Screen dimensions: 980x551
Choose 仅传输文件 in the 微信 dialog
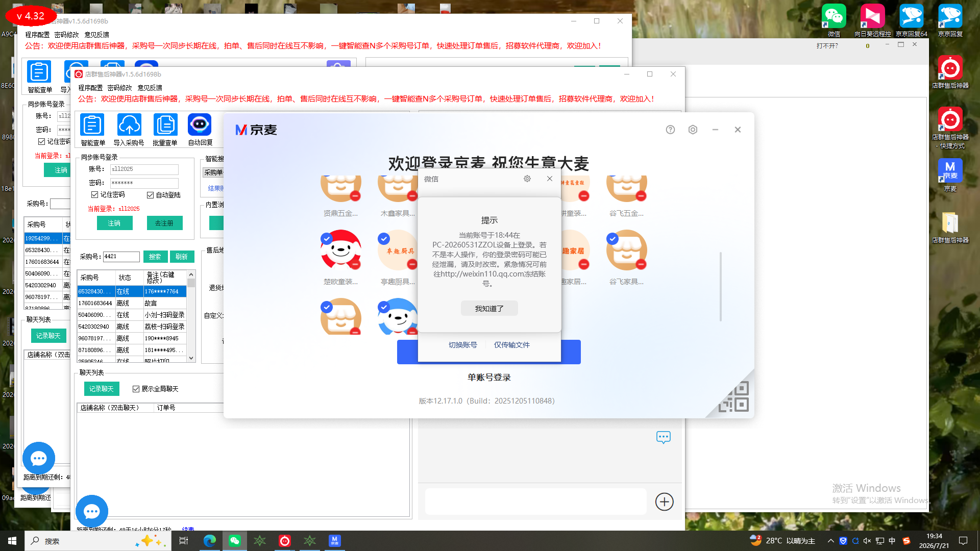click(511, 345)
